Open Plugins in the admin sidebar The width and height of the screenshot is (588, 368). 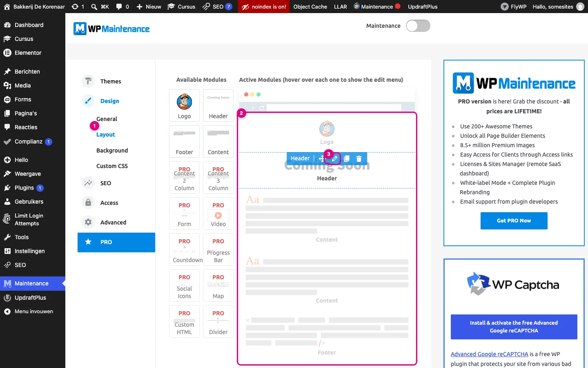click(x=33, y=188)
